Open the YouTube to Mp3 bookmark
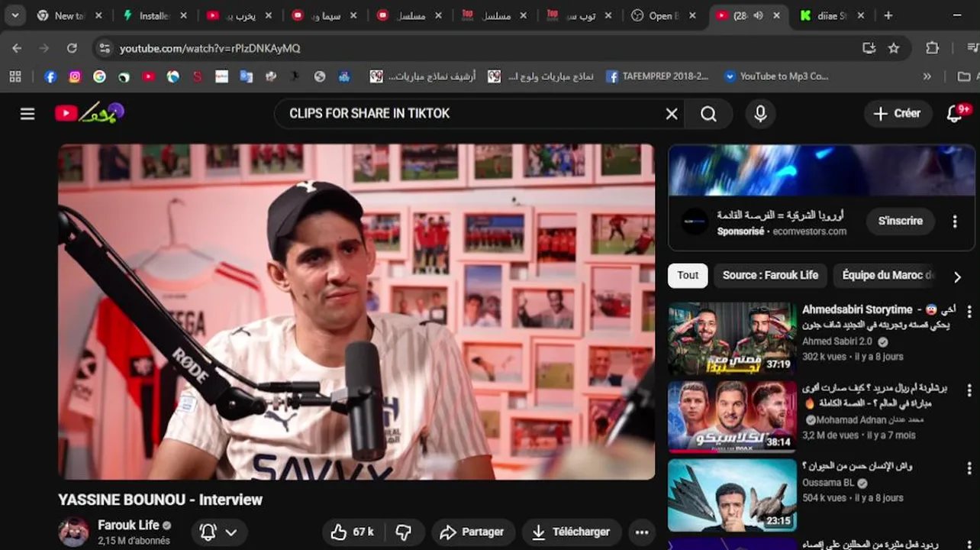The height and width of the screenshot is (550, 980). coord(776,76)
